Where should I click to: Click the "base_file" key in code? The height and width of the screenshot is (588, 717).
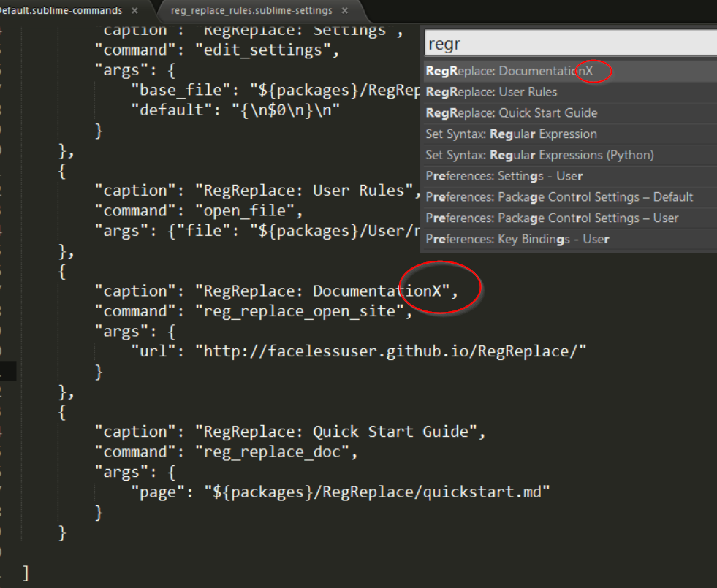tap(181, 90)
